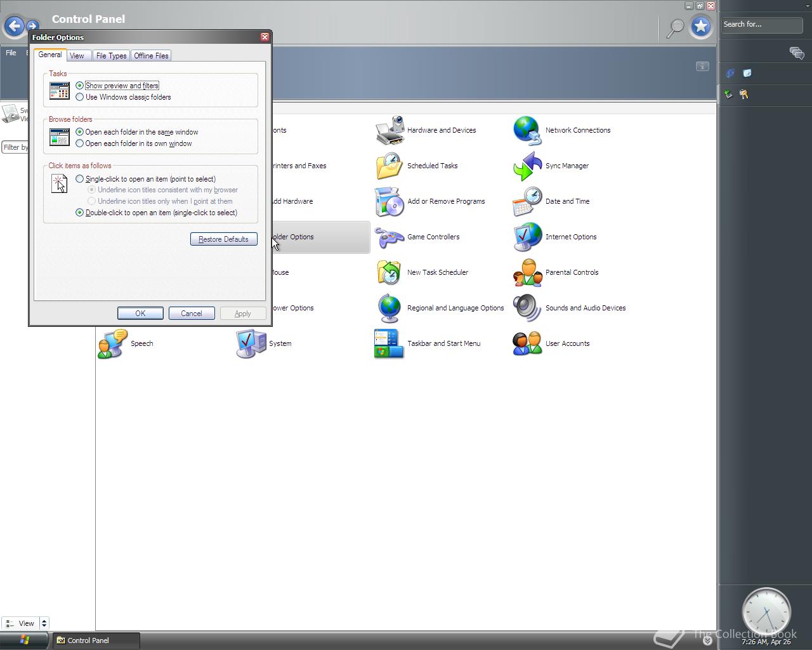Select the General tab in Folder Options

point(50,55)
